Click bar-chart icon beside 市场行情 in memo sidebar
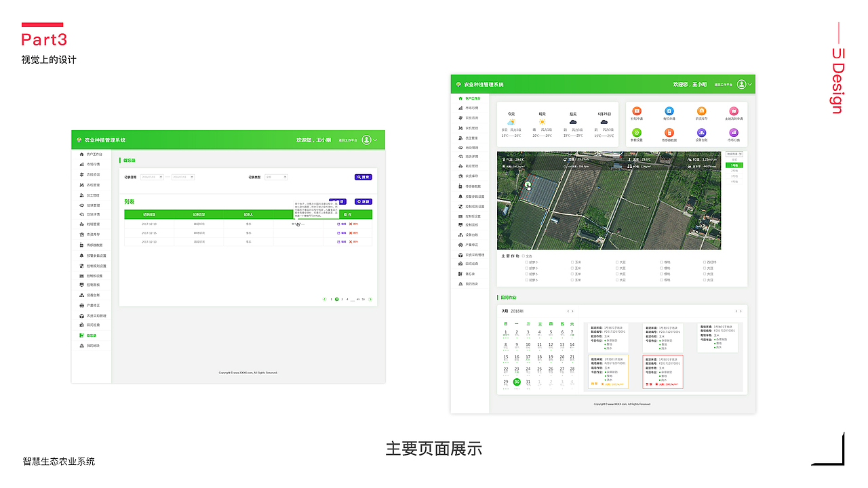 click(81, 165)
